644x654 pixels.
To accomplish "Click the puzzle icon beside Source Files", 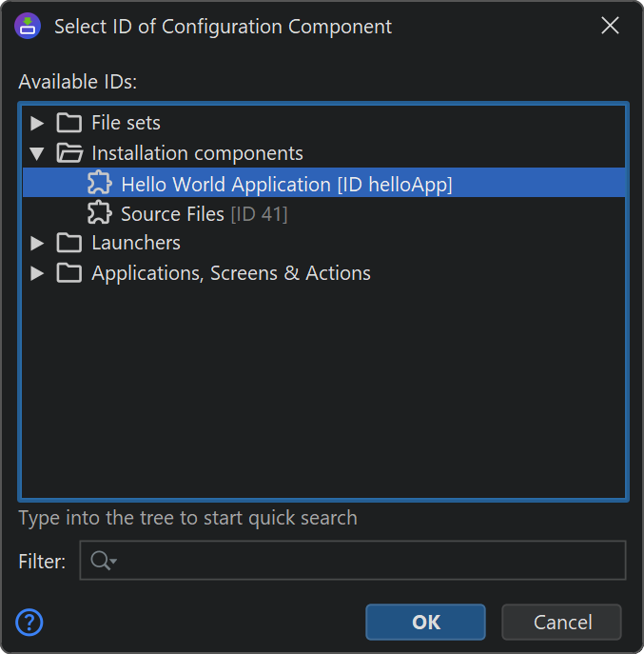I will [99, 213].
